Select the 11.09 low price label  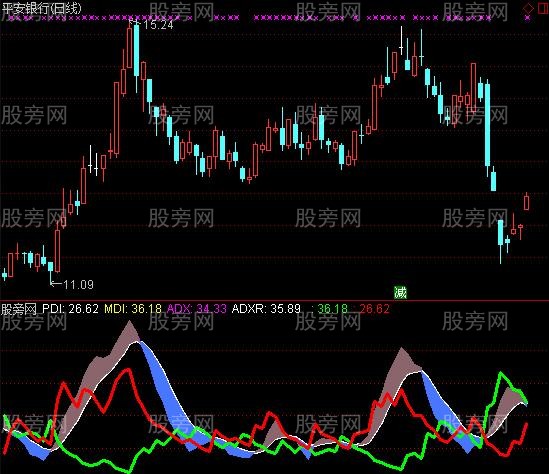[x=78, y=285]
